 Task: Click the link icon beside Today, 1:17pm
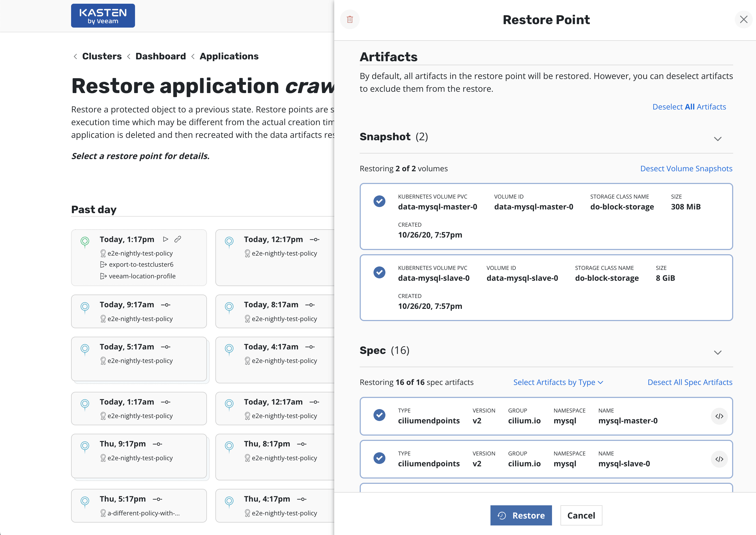178,239
